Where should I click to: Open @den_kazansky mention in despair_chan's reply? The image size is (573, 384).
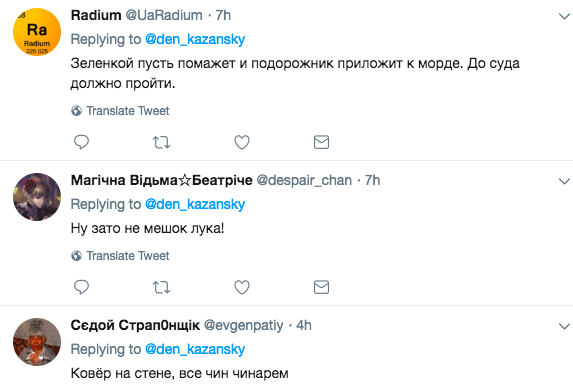click(195, 204)
